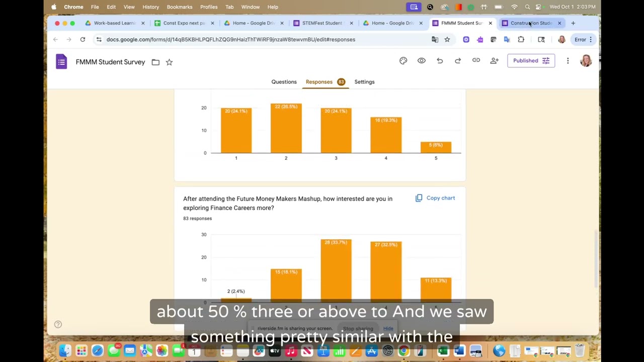Switch to the Questions tab
Screen dimensions: 644x362
[284, 82]
